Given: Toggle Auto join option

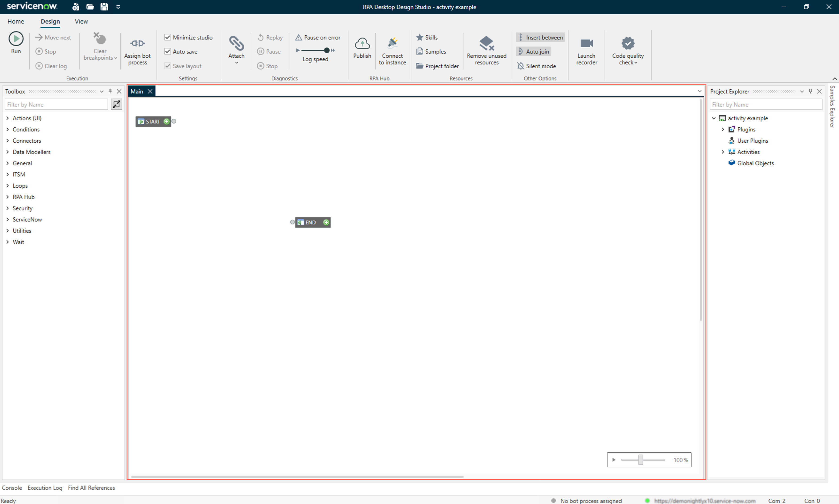Looking at the screenshot, I should coord(533,52).
